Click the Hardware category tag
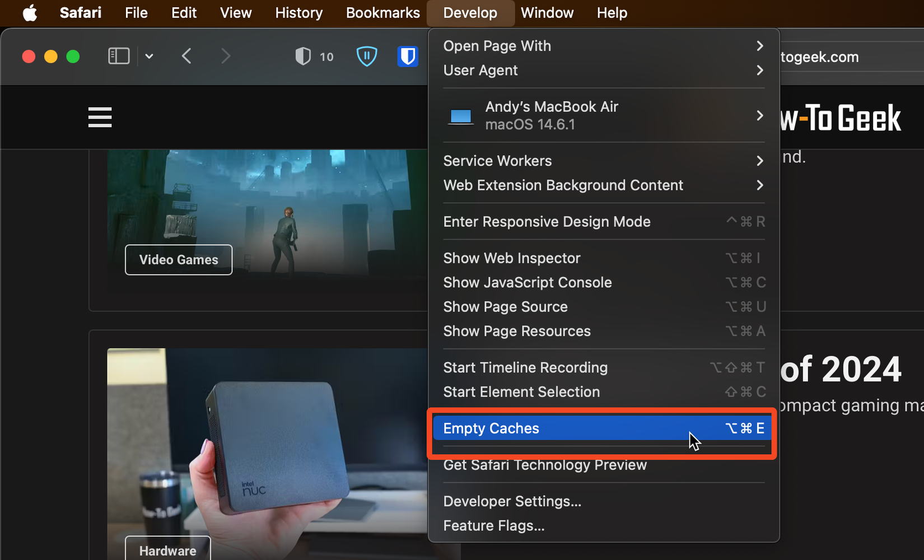This screenshot has height=560, width=924. [168, 550]
